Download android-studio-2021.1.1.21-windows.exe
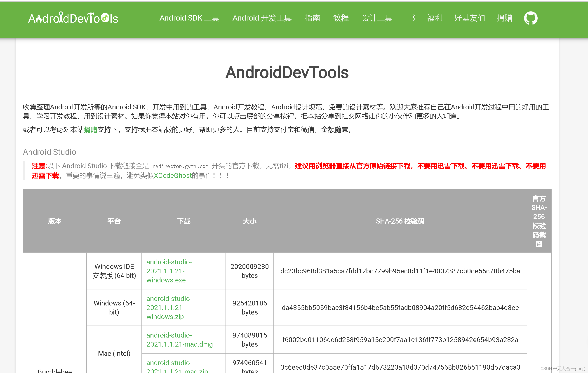Viewport: 588px width, 373px height. point(169,271)
